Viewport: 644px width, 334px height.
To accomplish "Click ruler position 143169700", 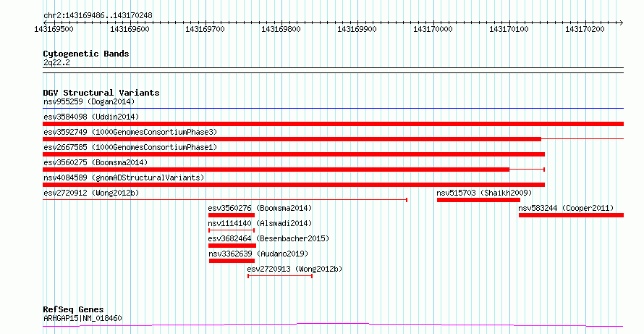I will pos(206,29).
